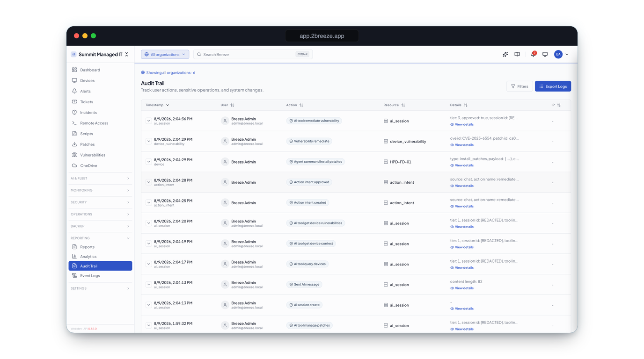Screen dimensions: 644x359
Task: Open the All organizations dropdown
Action: click(x=165, y=54)
